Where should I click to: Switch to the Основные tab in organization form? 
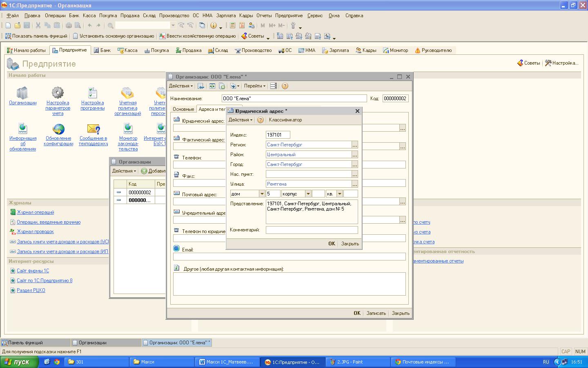pyautogui.click(x=183, y=109)
